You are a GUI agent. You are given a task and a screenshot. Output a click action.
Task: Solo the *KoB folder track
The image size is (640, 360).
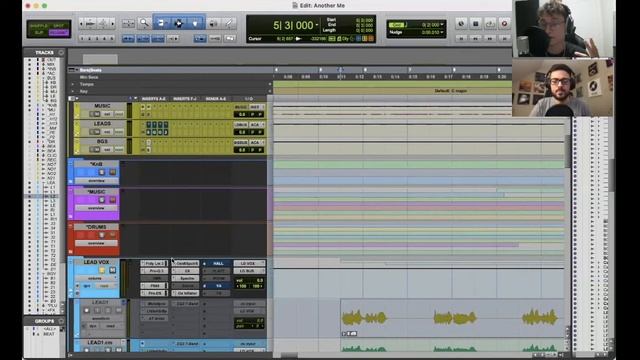pyautogui.click(x=102, y=172)
